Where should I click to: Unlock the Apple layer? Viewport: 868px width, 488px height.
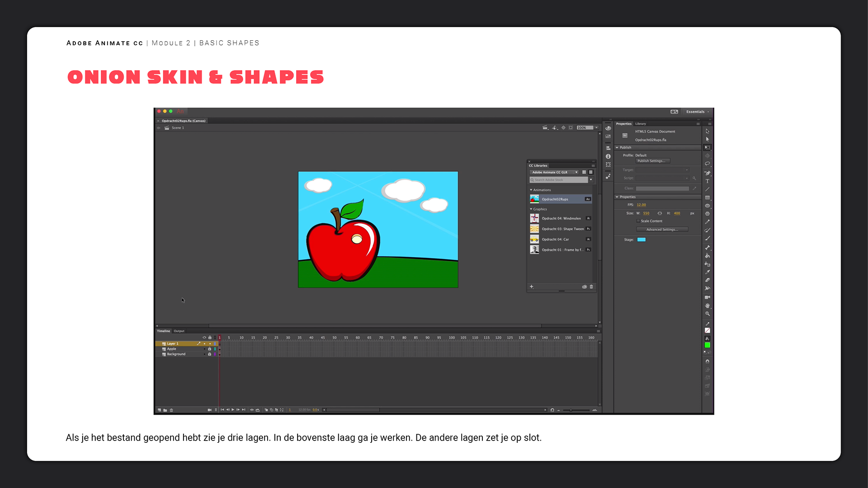(x=209, y=349)
